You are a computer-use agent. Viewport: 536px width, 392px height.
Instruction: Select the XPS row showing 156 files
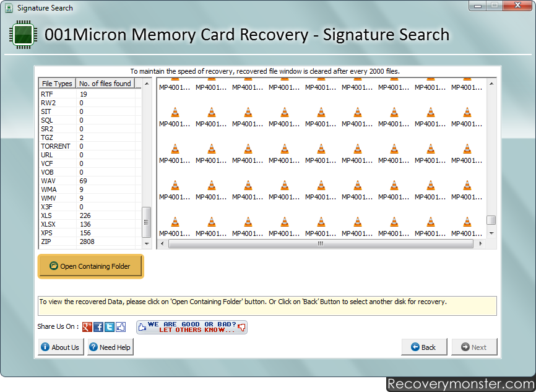90,233
